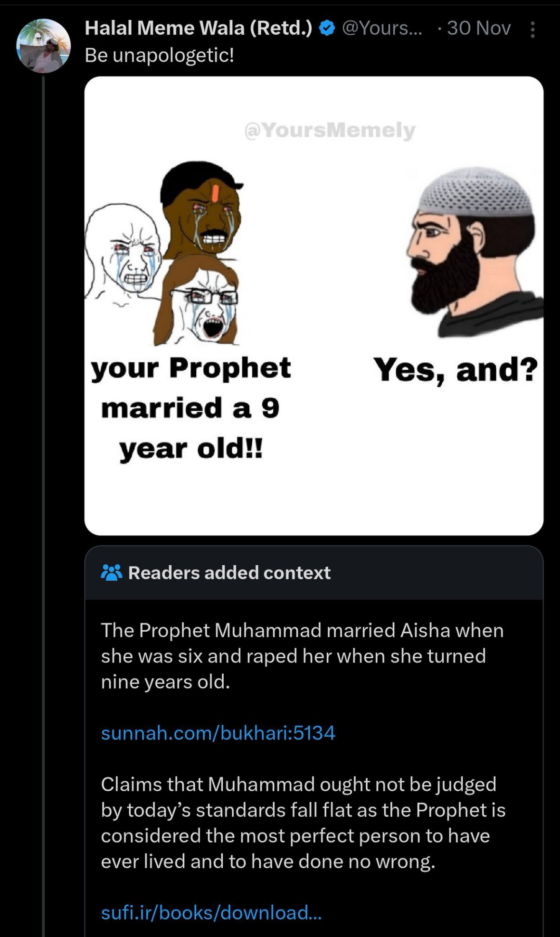Open the sufi.ir/books/download link
The width and height of the screenshot is (560, 937).
[211, 912]
